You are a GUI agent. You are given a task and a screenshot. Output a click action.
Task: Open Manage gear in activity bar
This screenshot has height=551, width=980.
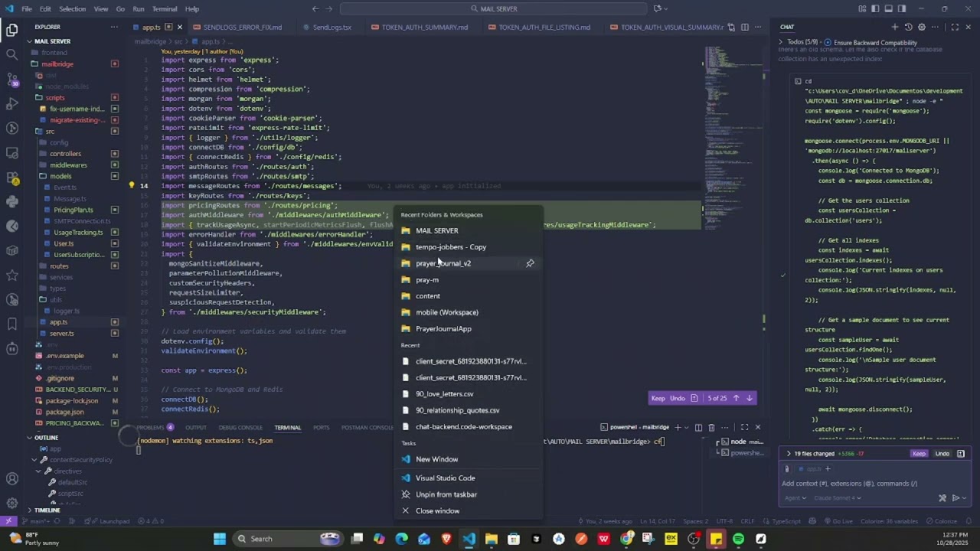click(x=11, y=503)
